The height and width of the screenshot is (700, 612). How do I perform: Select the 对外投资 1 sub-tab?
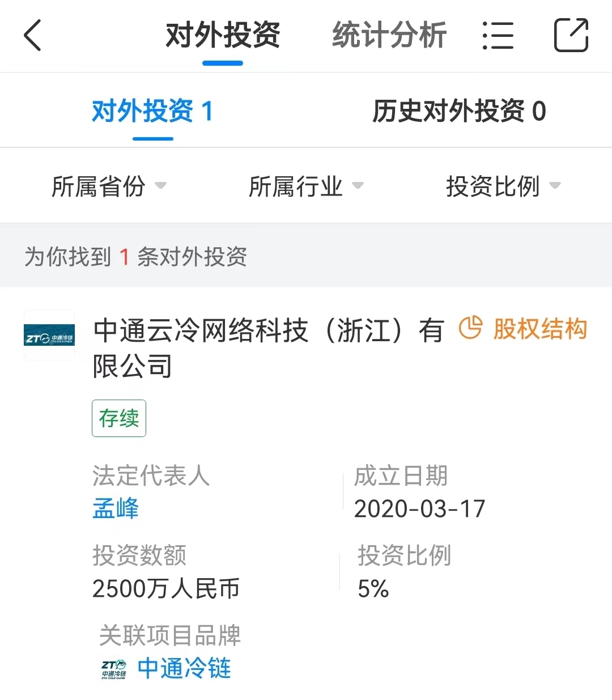coord(152,111)
